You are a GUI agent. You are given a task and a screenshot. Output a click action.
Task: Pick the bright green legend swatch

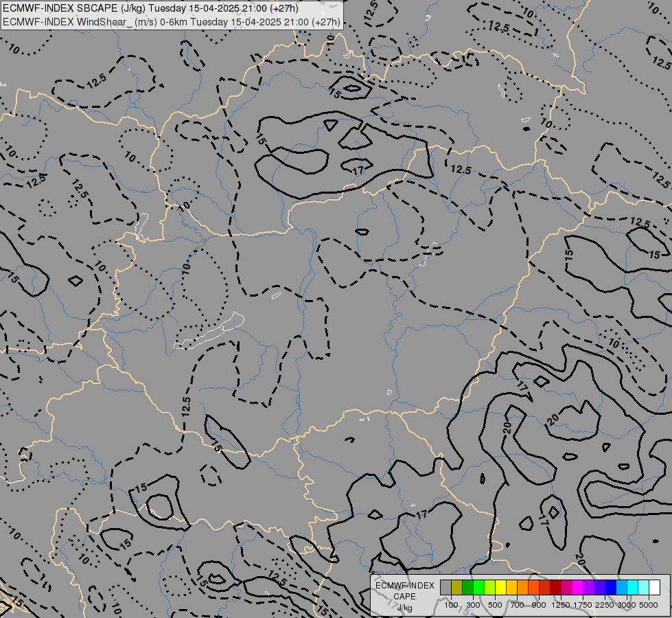tap(478, 587)
